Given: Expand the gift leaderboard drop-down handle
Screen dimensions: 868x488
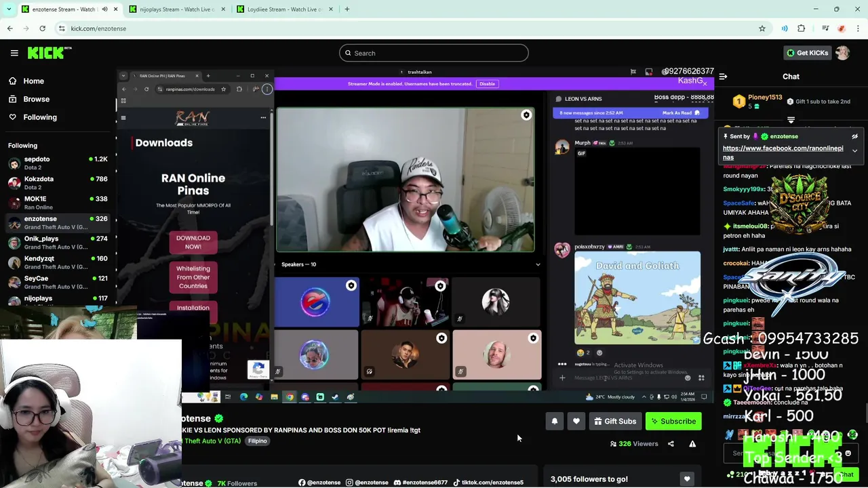Looking at the screenshot, I should point(791,120).
